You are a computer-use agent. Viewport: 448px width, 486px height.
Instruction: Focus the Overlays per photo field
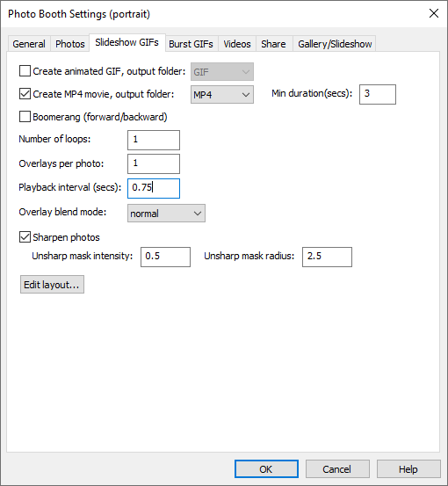(154, 164)
